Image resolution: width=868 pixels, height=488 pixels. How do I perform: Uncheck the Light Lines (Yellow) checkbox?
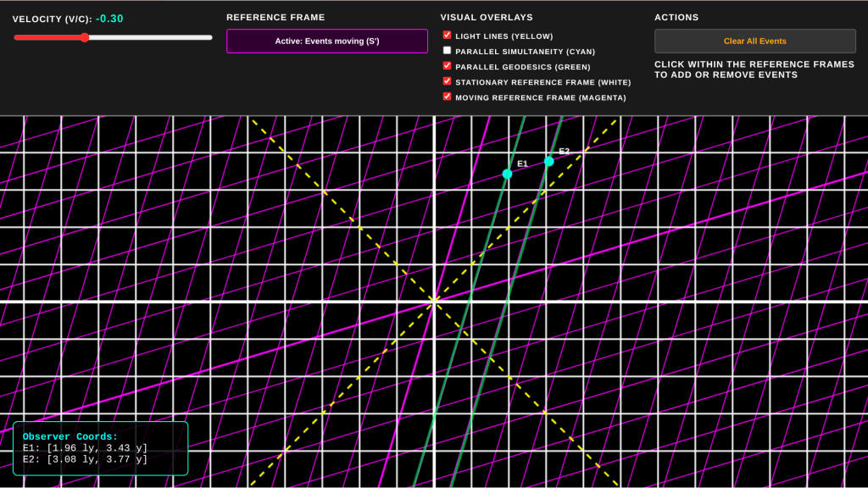448,36
